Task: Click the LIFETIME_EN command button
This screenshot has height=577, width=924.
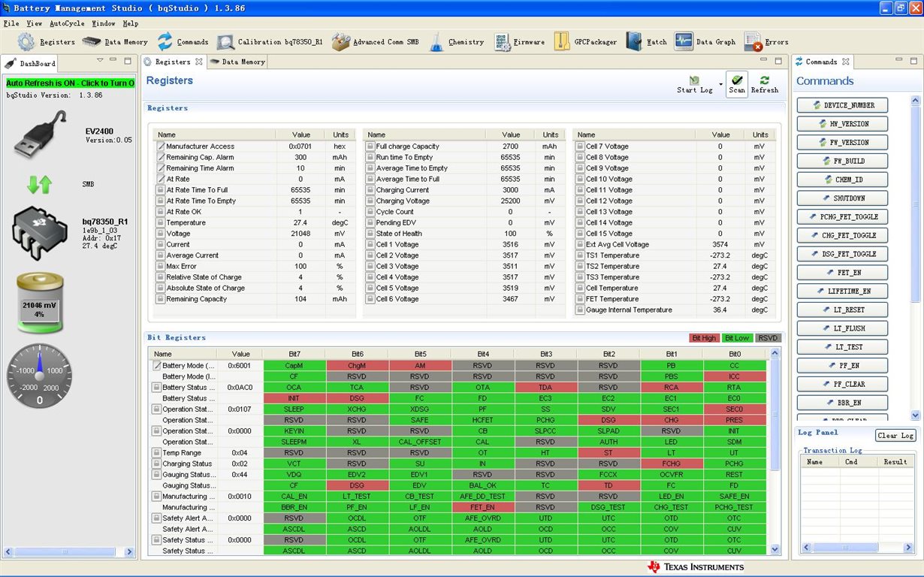Action: [842, 291]
